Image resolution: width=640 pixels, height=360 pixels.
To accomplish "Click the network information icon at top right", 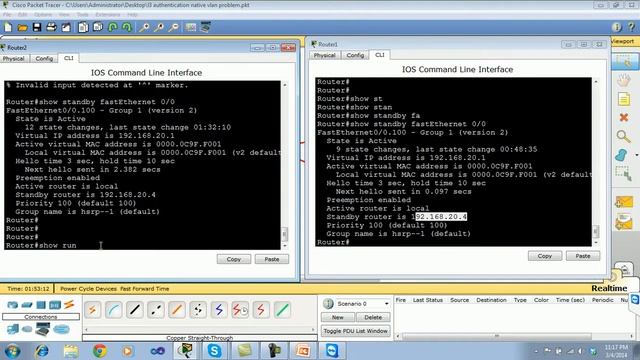I will [x=616, y=27].
